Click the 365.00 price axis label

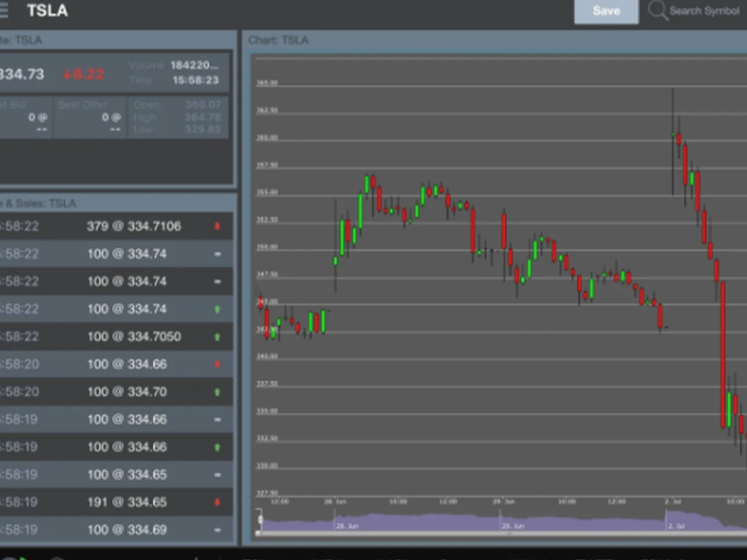point(267,83)
